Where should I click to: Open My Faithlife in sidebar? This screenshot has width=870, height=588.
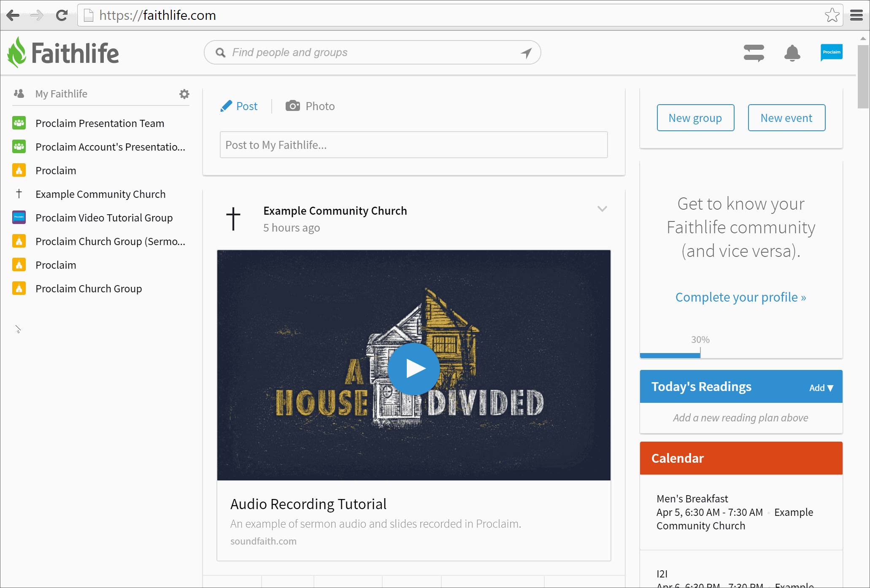tap(62, 94)
